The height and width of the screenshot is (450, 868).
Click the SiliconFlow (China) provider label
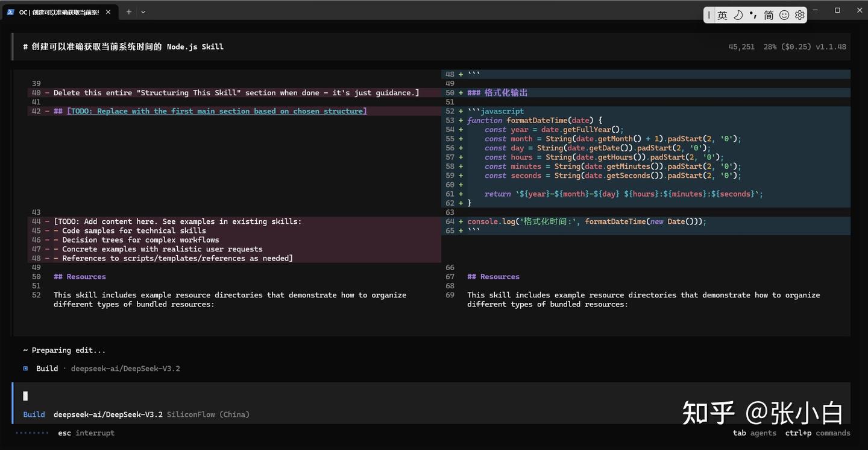click(x=208, y=414)
